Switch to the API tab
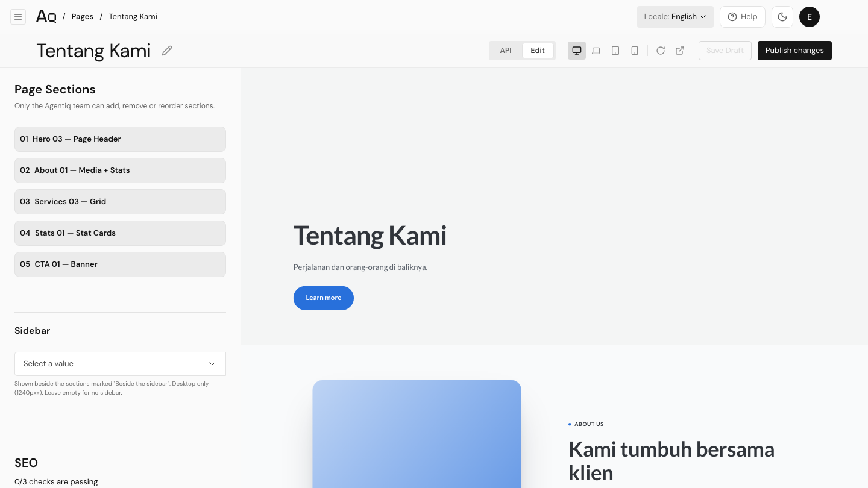 506,51
